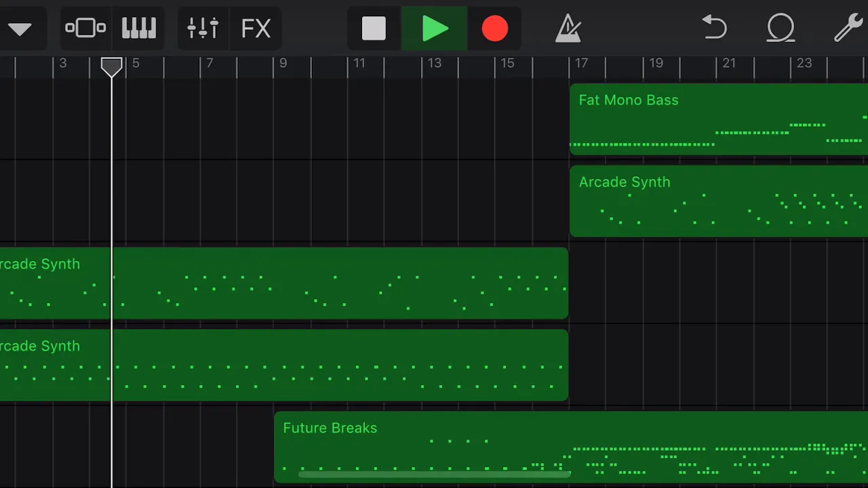868x488 pixels.
Task: Tap bar 21 on the ruler
Action: tap(729, 63)
